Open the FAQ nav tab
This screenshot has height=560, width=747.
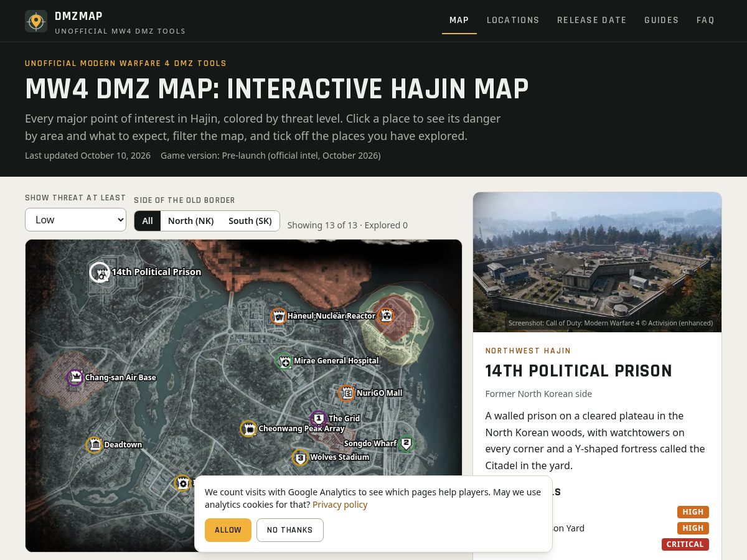click(x=705, y=20)
